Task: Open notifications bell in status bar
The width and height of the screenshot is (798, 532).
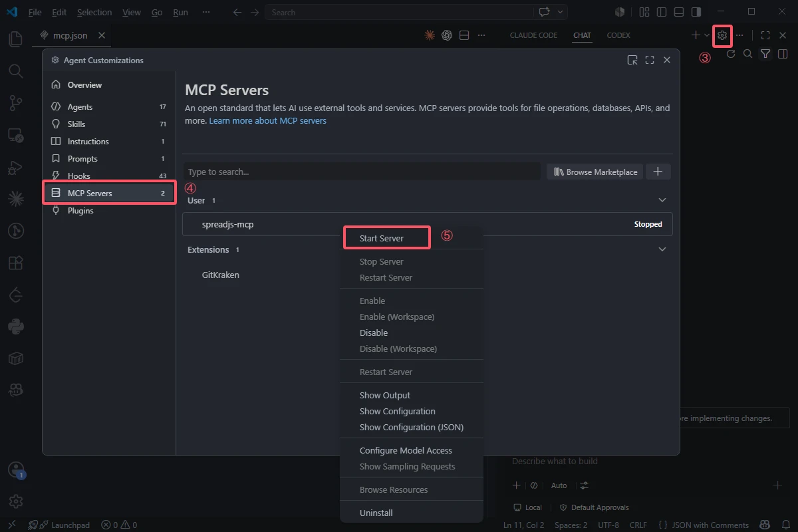Action: pyautogui.click(x=785, y=525)
